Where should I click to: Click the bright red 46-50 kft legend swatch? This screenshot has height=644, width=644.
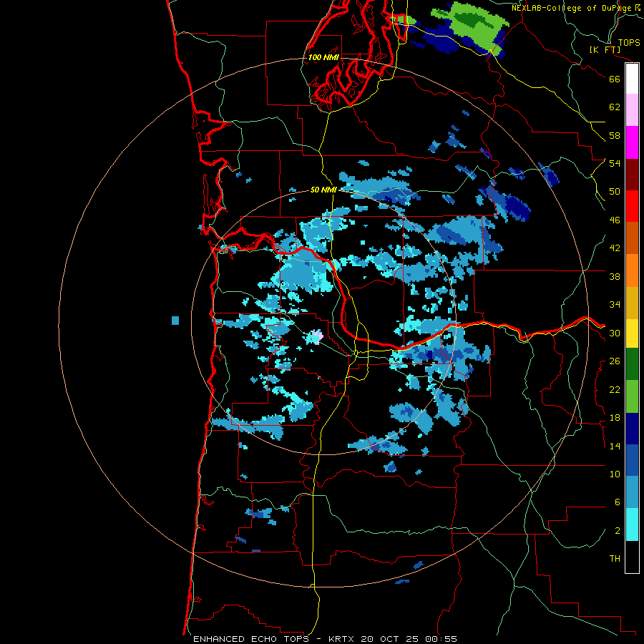[632, 206]
